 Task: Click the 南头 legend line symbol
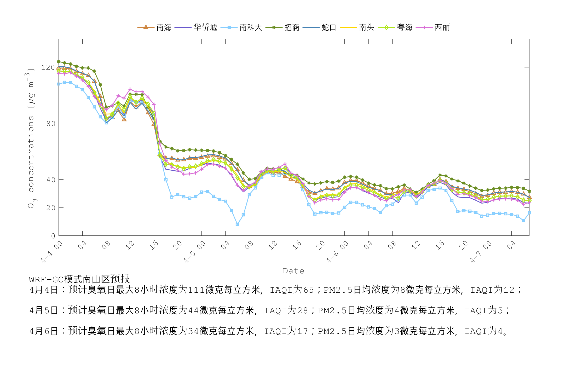click(349, 27)
